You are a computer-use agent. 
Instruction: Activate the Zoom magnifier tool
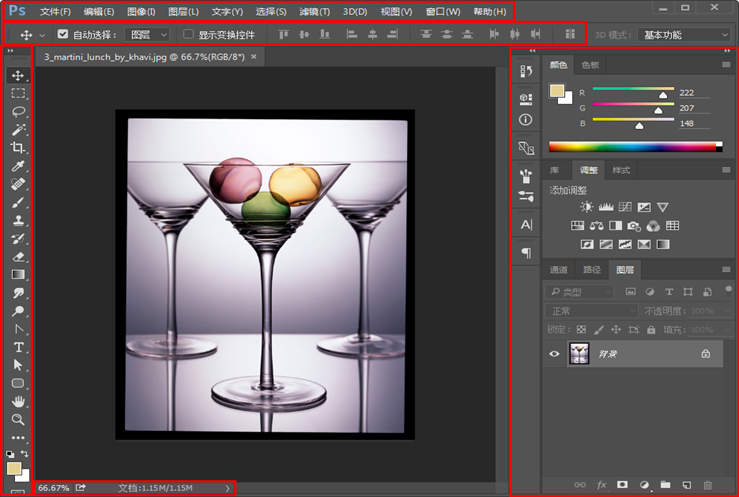click(18, 419)
